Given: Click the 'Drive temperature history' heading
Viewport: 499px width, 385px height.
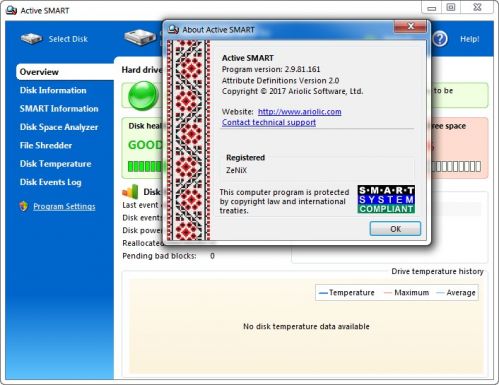Looking at the screenshot, I should pos(437,271).
